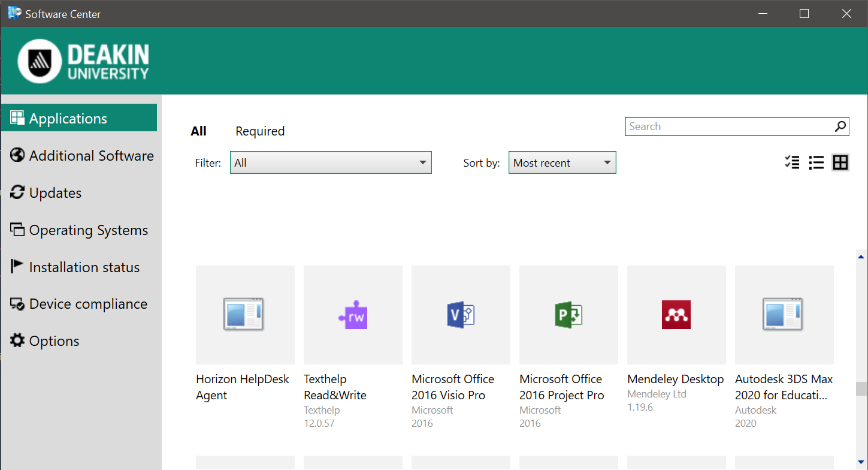The width and height of the screenshot is (868, 470).
Task: Select the Applications sidebar icon
Action: [x=17, y=117]
